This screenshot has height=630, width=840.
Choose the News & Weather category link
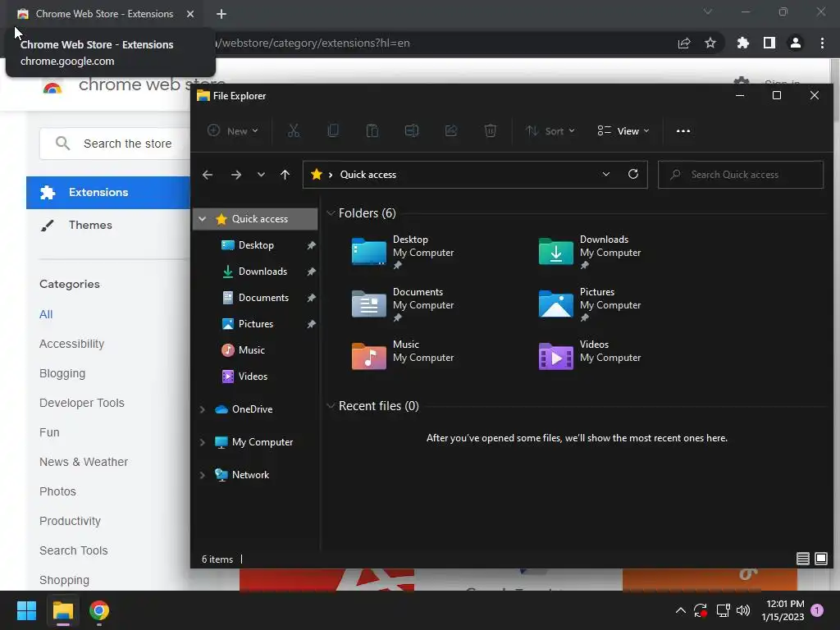tap(84, 462)
